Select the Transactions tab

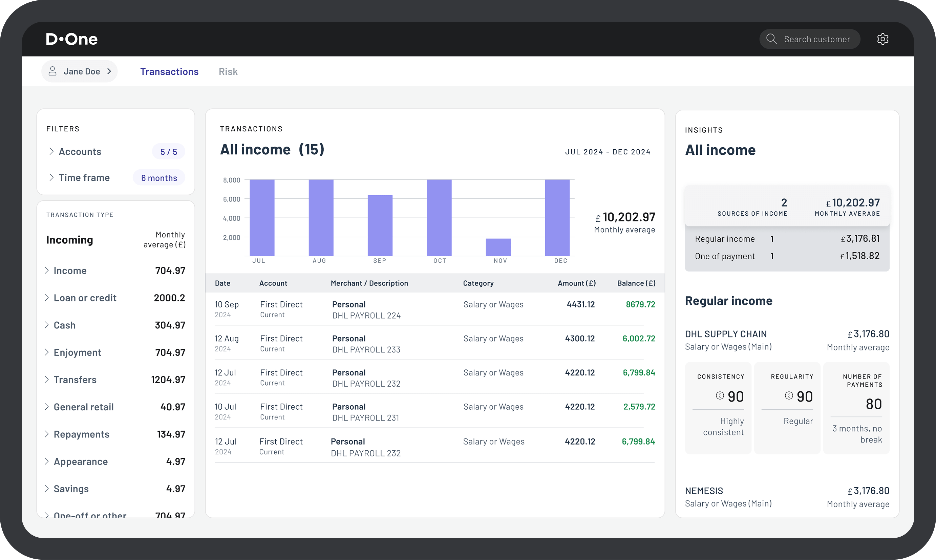click(169, 72)
